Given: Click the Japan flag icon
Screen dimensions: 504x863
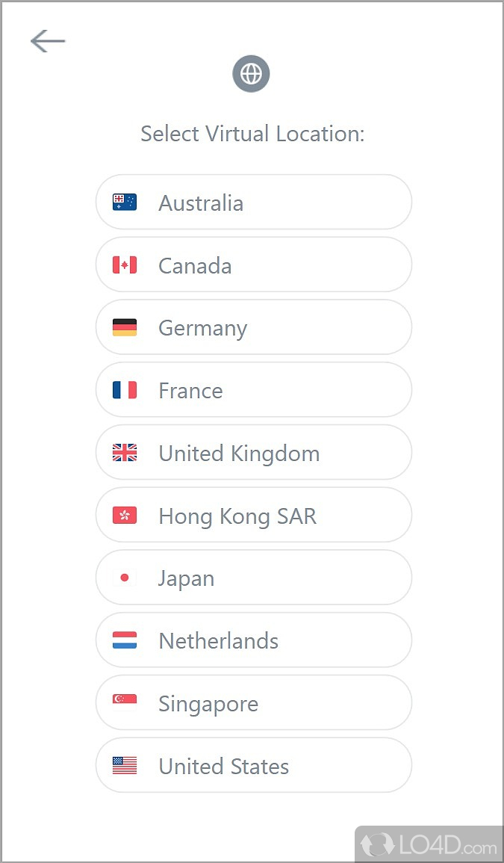Looking at the screenshot, I should pyautogui.click(x=125, y=578).
